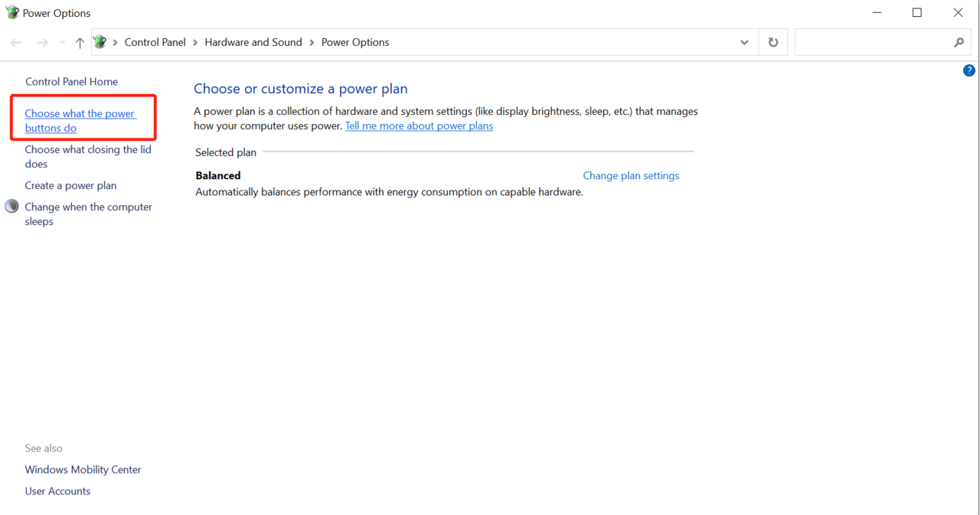The width and height of the screenshot is (980, 515).
Task: Open Choose what the power buttons do
Action: click(x=80, y=121)
